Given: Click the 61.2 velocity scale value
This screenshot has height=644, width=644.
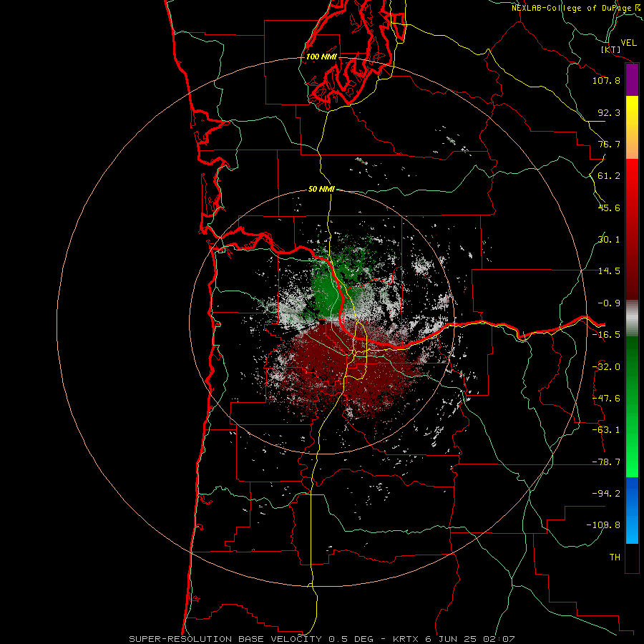Looking at the screenshot, I should (x=609, y=176).
